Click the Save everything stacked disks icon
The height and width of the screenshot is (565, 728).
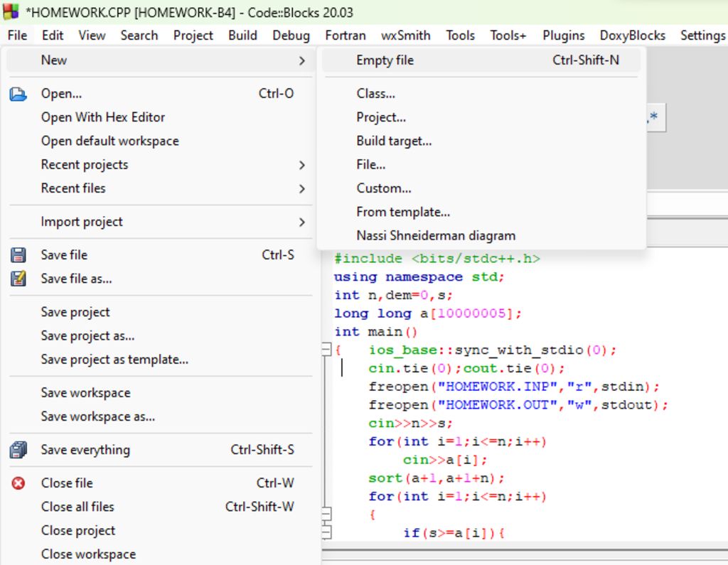click(18, 450)
